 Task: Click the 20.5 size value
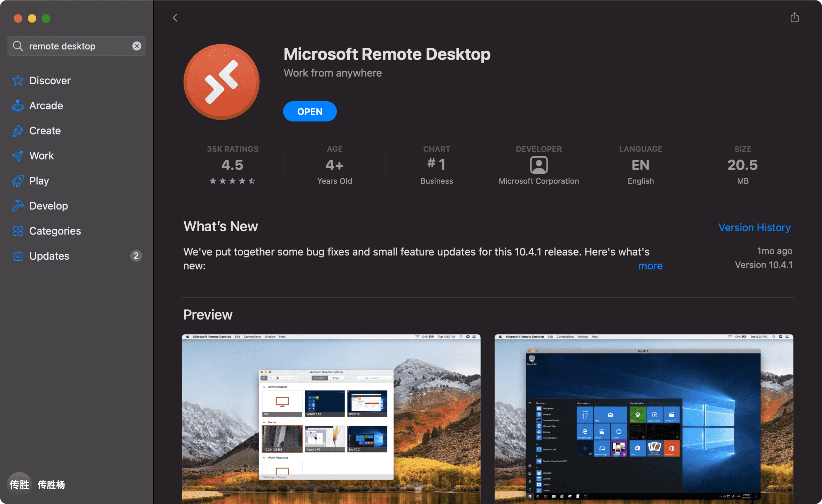coord(743,165)
